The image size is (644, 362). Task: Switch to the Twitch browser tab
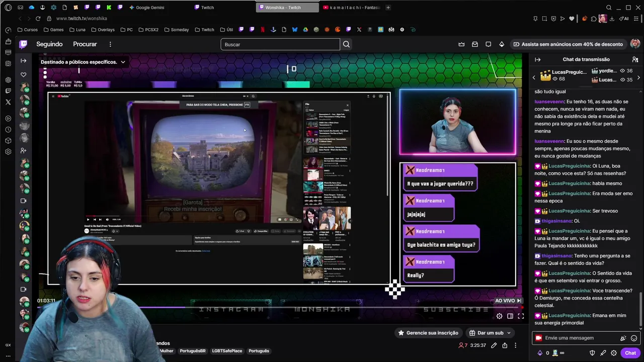click(x=207, y=8)
